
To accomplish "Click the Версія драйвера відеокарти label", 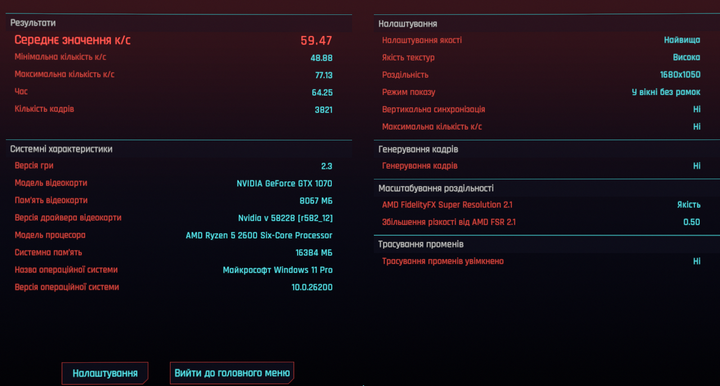I will (x=68, y=218).
